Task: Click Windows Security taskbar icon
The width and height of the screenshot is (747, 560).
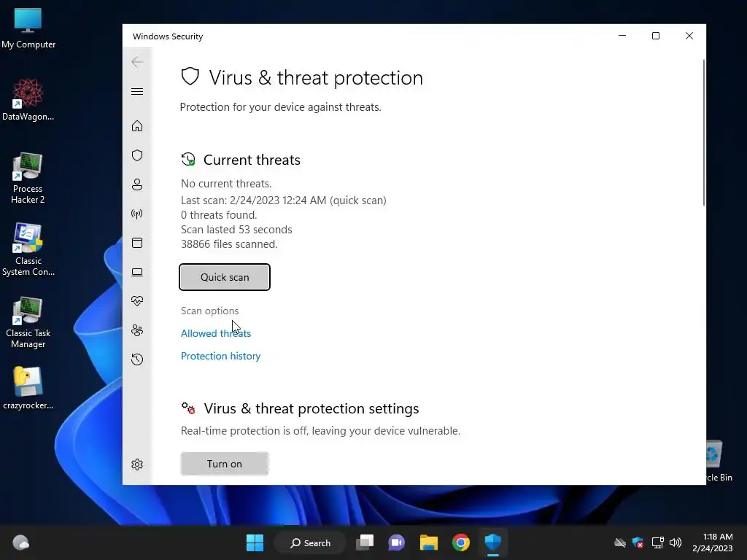Action: [493, 542]
